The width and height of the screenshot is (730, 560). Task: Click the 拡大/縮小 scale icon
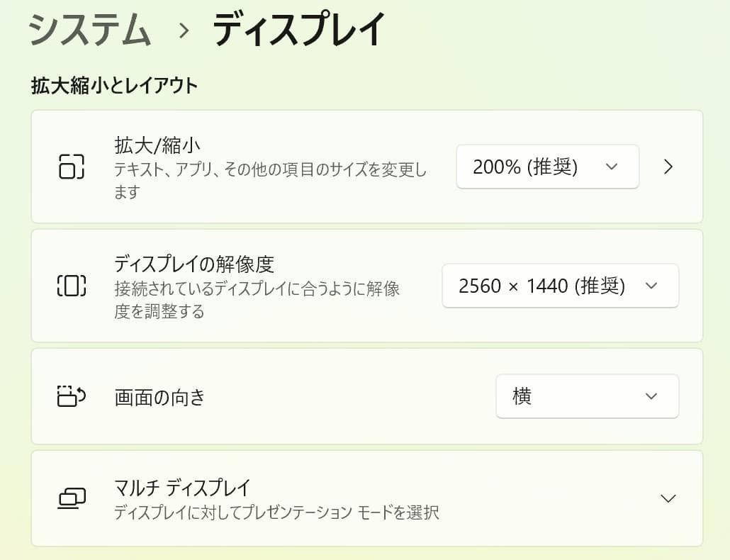(71, 167)
